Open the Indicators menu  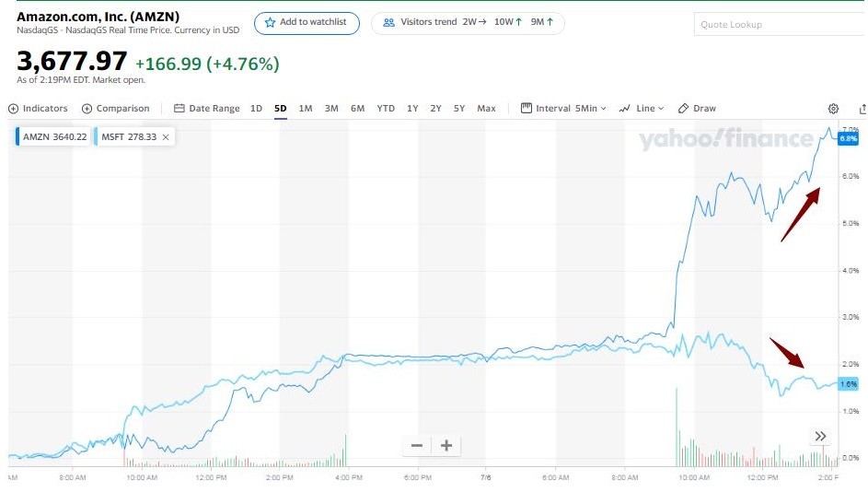tap(38, 109)
